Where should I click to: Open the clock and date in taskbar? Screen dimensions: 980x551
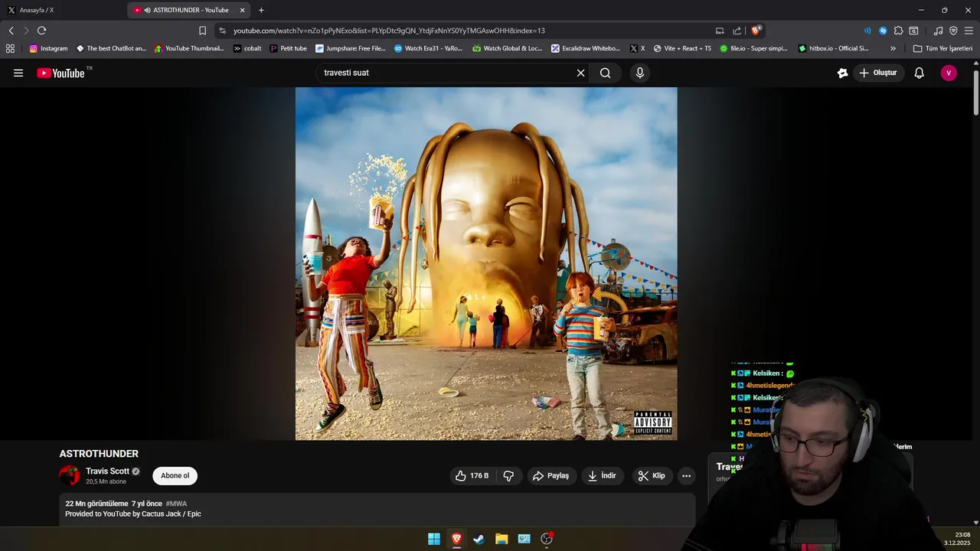(959, 539)
